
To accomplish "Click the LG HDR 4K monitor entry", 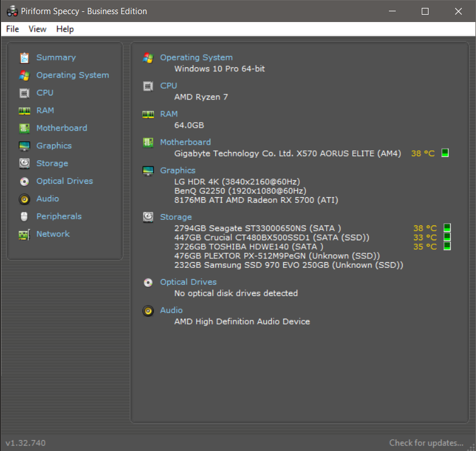I will pyautogui.click(x=237, y=182).
